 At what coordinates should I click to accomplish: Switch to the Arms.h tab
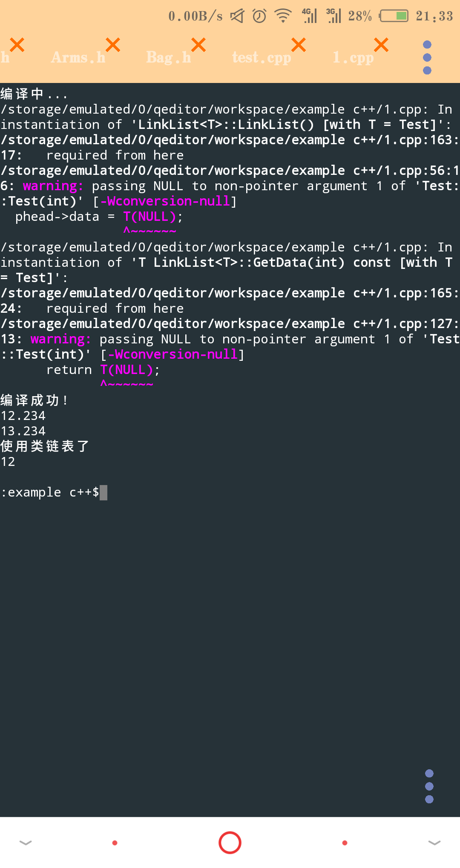78,57
